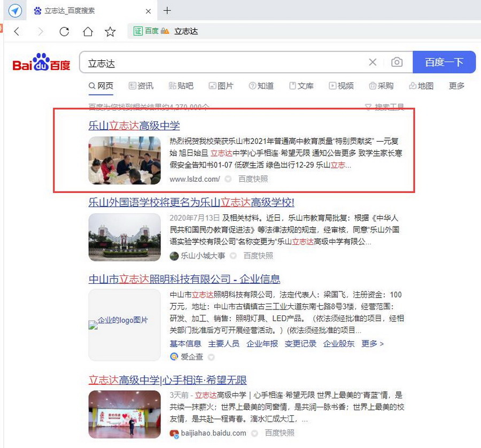Expand dropdown arrow beside 爱企查 source
This screenshot has width=481, height=448.
tap(211, 357)
